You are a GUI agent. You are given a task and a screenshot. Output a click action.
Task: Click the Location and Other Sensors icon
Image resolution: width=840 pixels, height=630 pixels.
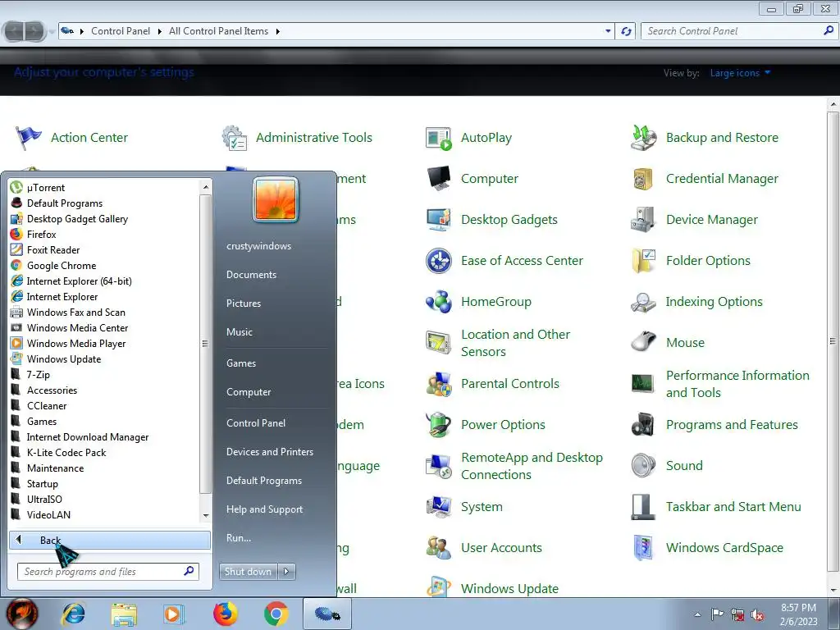pos(439,343)
